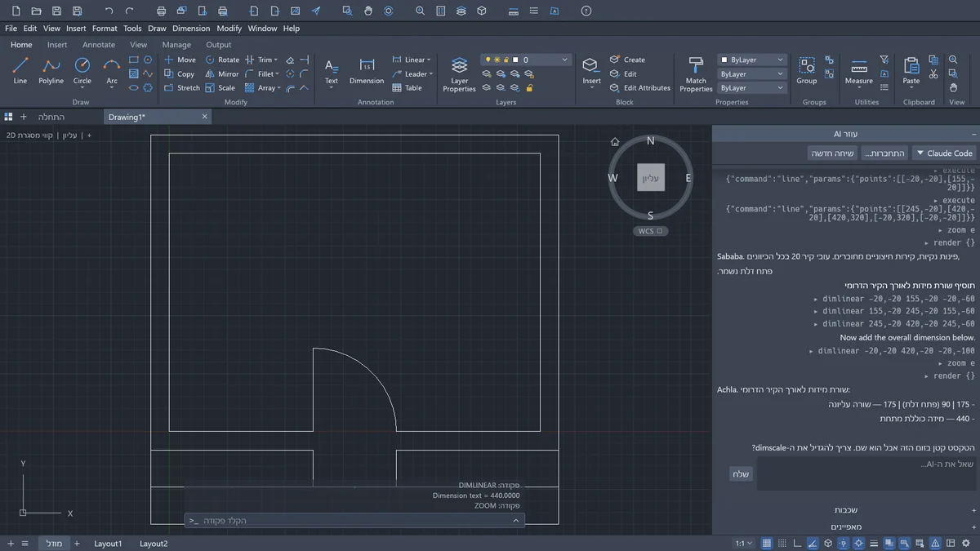Click the Undo arrow icon
Screen dimensions: 980x551
point(109,11)
